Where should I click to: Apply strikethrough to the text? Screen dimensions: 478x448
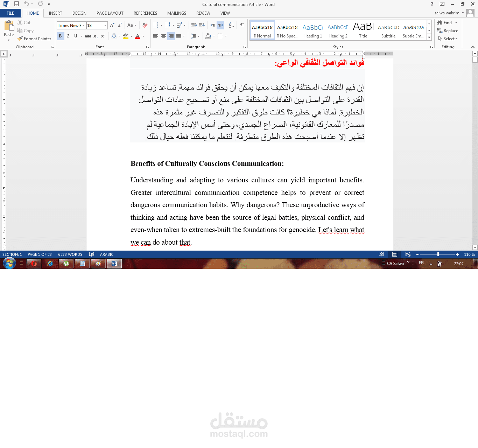pos(87,36)
